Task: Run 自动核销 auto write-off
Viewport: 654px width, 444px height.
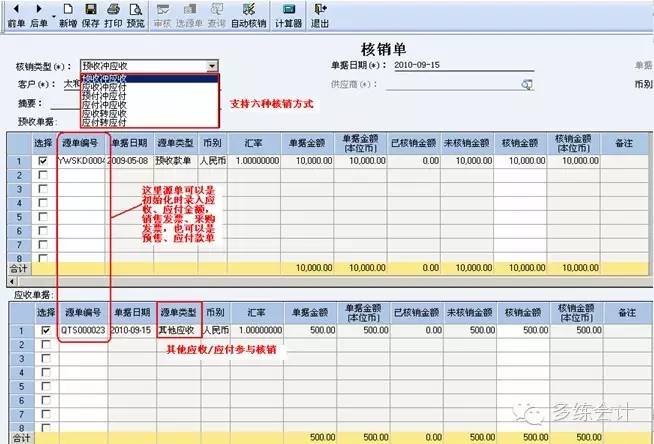Action: tap(249, 15)
